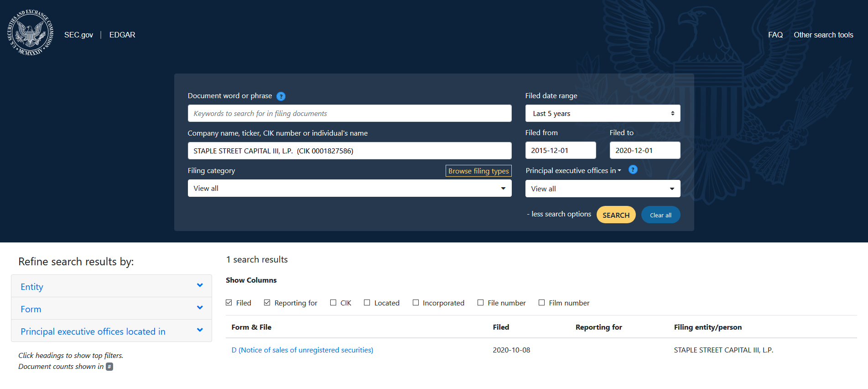
Task: Click the Filing entity/person column header
Action: (708, 327)
